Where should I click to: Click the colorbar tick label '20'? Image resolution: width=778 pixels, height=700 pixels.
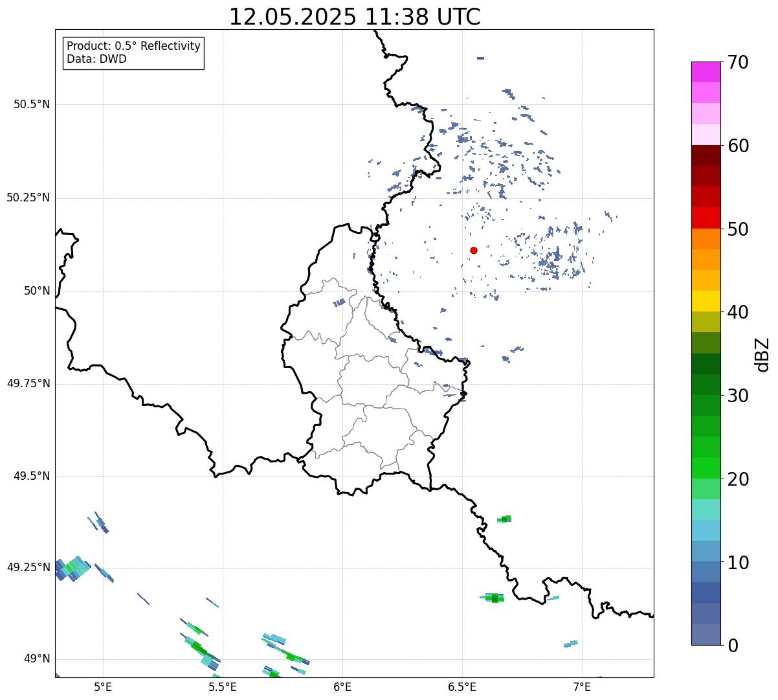point(738,479)
